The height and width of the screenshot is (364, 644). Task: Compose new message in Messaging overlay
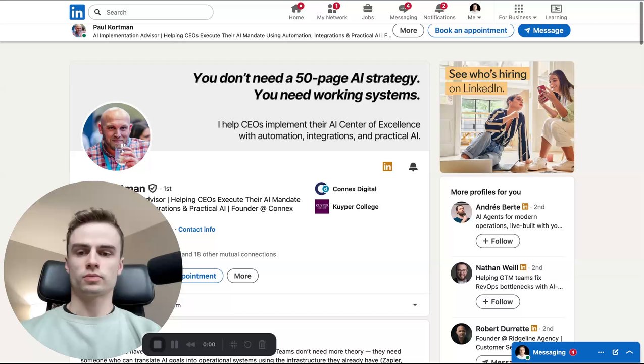coord(615,352)
